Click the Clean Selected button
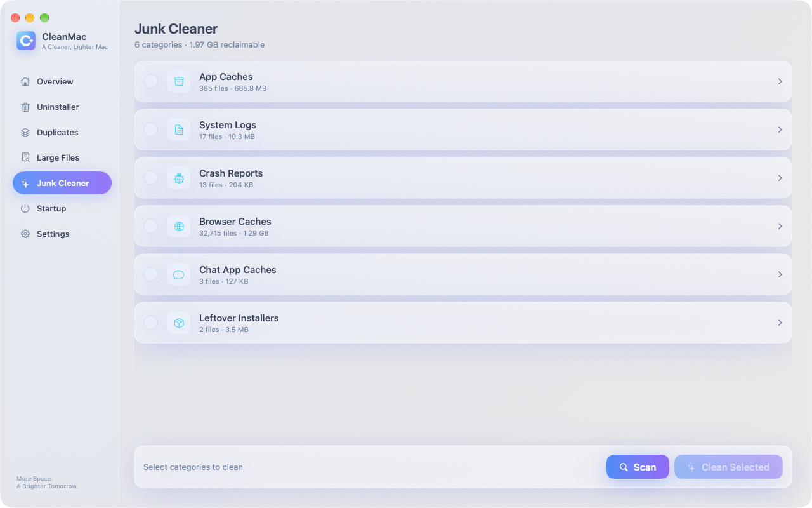Viewport: 812px width, 508px height. click(728, 467)
